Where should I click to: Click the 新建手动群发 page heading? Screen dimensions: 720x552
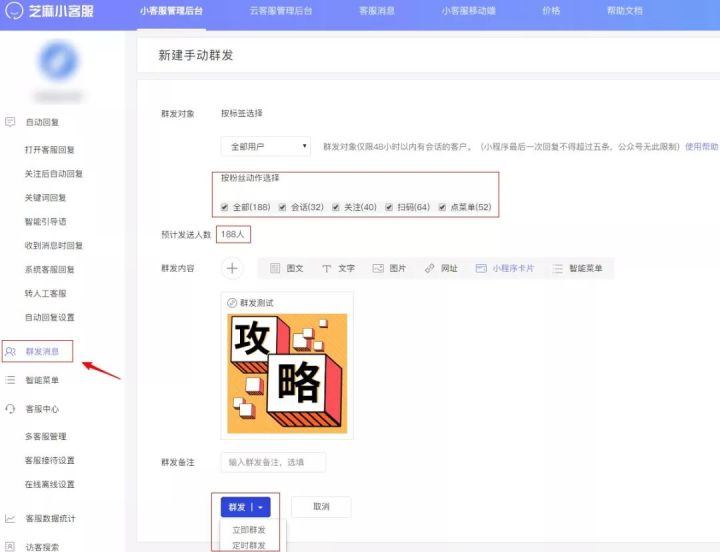click(196, 55)
